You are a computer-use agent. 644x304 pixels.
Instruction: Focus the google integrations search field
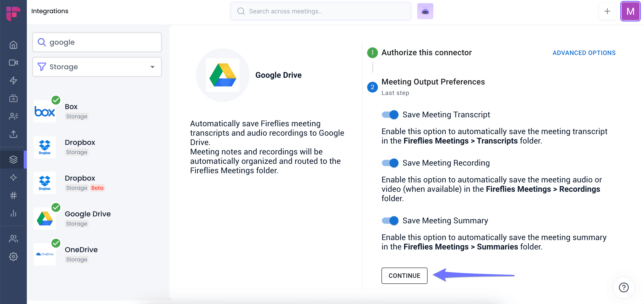point(97,42)
